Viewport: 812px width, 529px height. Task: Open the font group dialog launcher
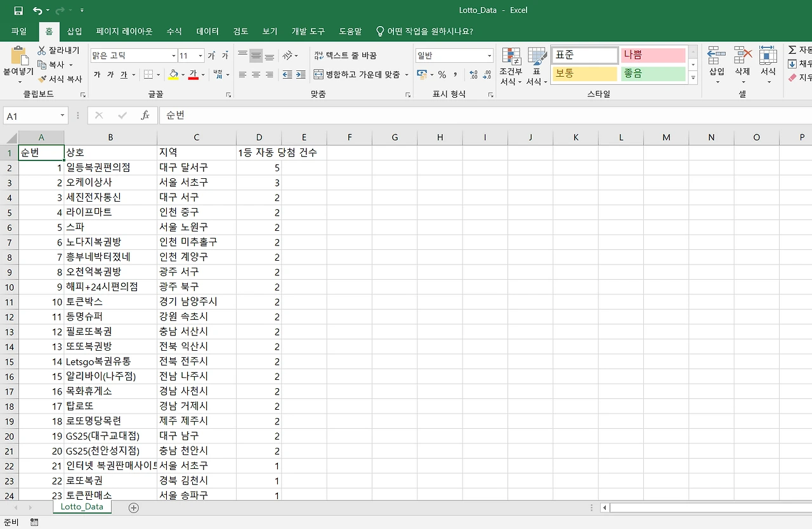[x=229, y=95]
